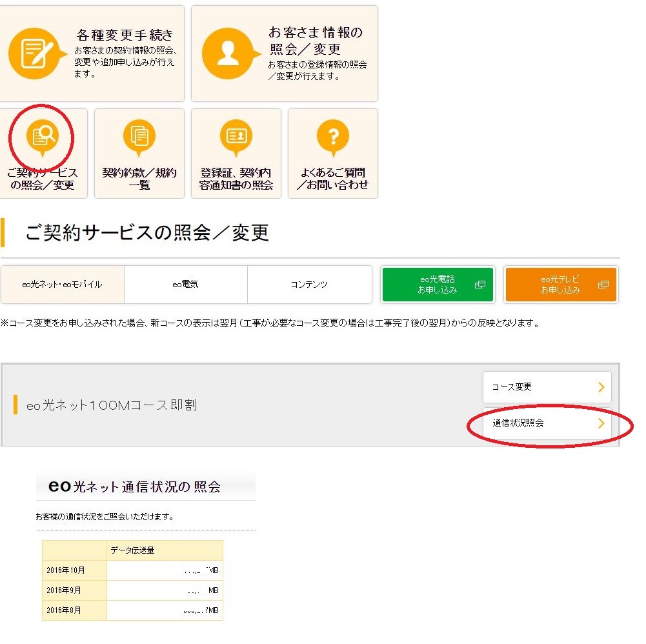Click external link icon on eo光電話 button
The height and width of the screenshot is (644, 646).
pyautogui.click(x=479, y=285)
